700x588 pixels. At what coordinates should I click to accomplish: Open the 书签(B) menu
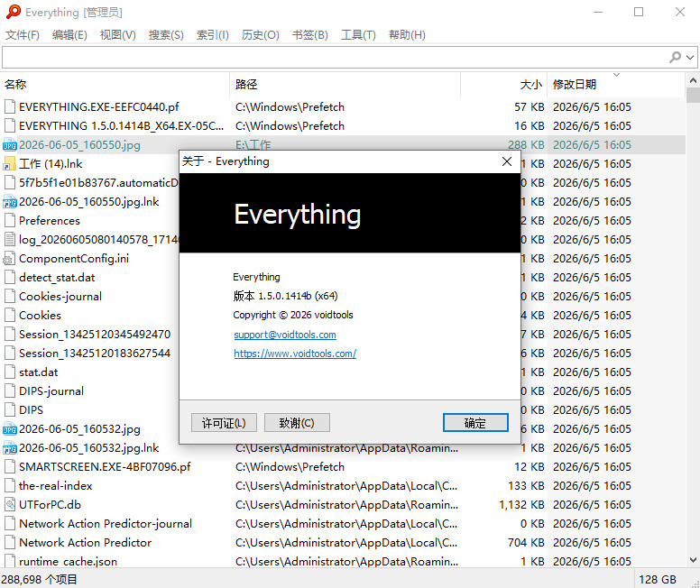click(309, 35)
